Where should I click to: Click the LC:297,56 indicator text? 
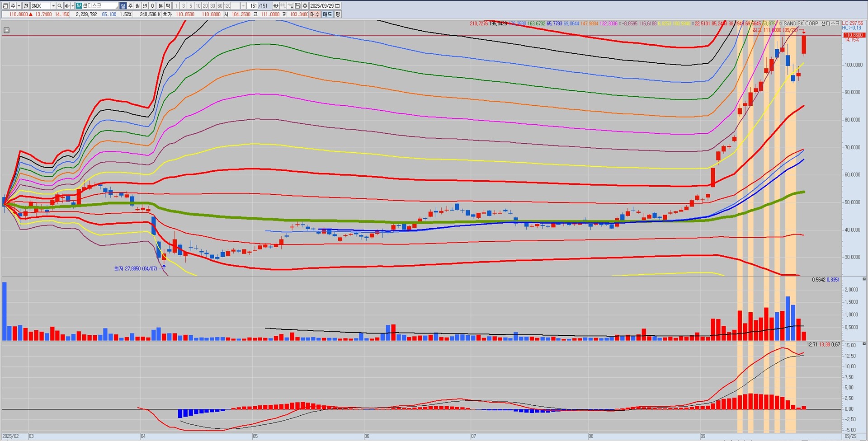(x=852, y=23)
